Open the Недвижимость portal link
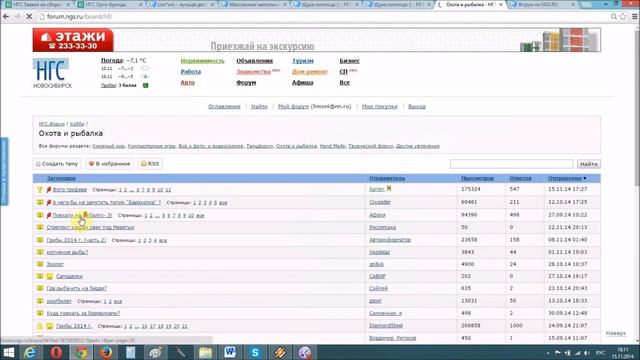This screenshot has height=360, width=640. (x=202, y=61)
